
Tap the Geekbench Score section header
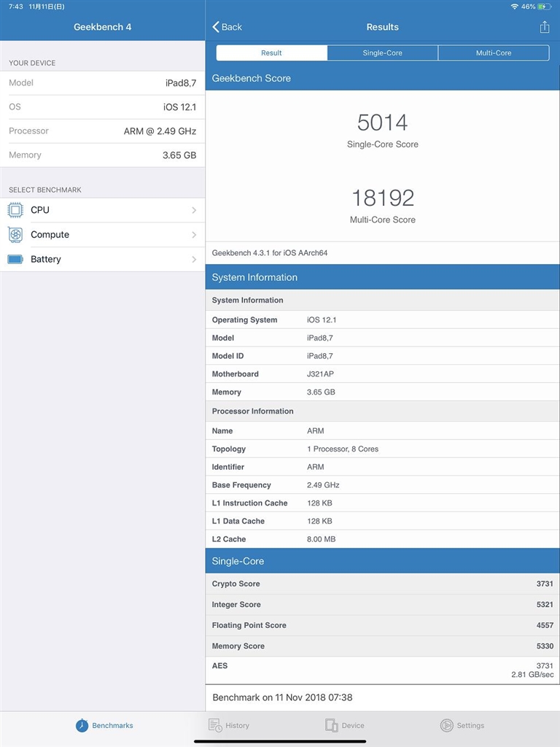(x=382, y=78)
